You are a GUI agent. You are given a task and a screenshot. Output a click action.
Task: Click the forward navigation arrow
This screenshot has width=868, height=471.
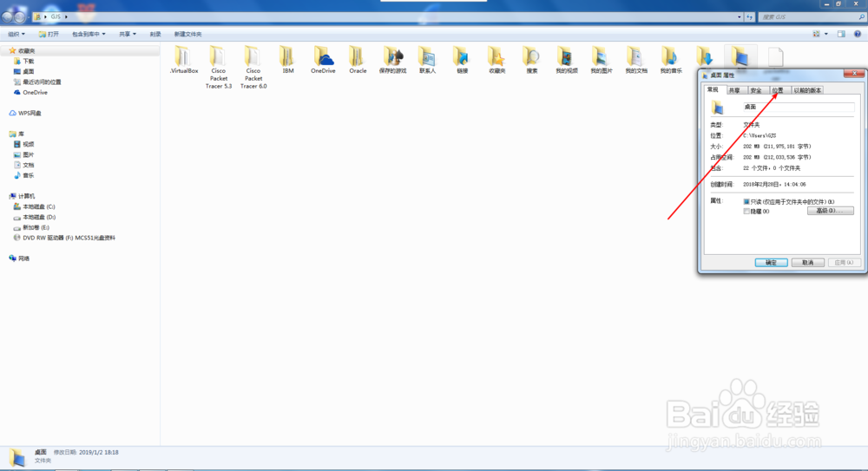tap(19, 16)
